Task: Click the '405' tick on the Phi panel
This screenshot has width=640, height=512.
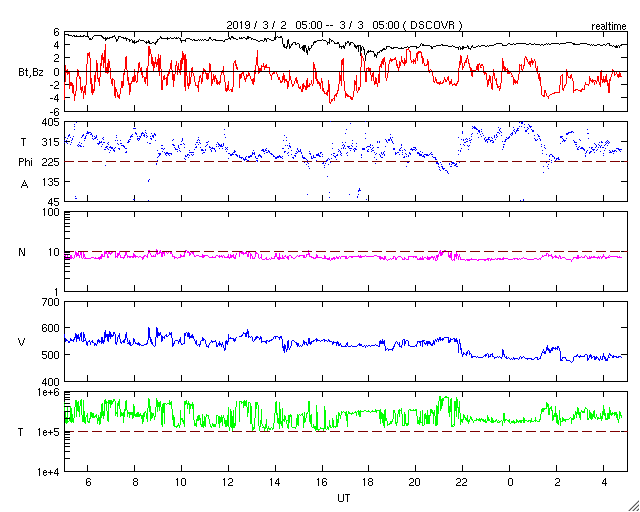Action: coord(51,122)
